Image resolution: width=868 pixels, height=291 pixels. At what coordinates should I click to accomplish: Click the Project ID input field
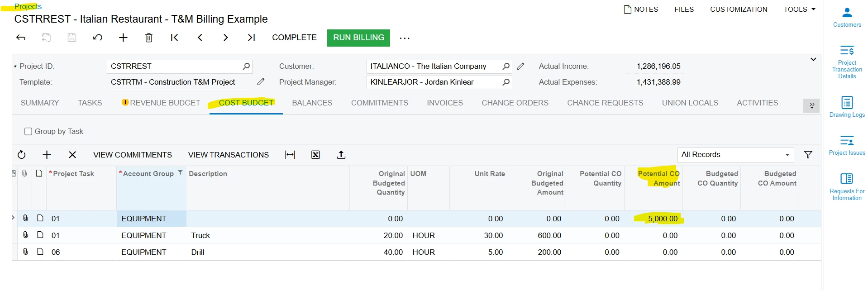[175, 67]
